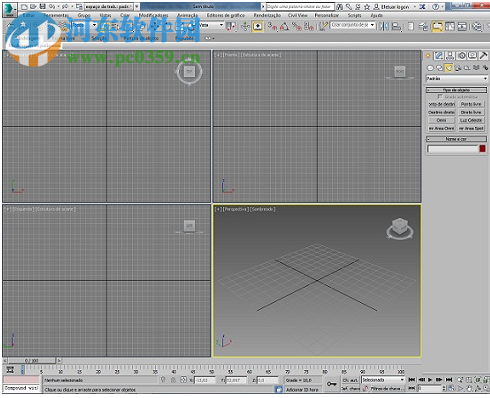Click the Edit Named Selection Sets icon
Screen dimensions: 490x398
pyautogui.click(x=322, y=26)
